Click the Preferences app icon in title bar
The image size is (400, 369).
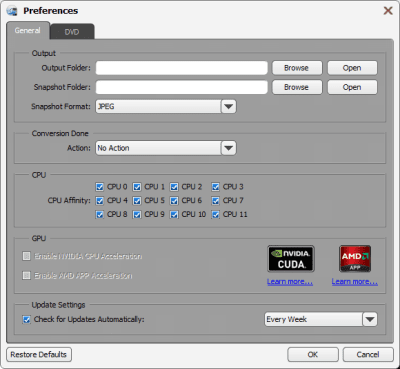pos(12,11)
